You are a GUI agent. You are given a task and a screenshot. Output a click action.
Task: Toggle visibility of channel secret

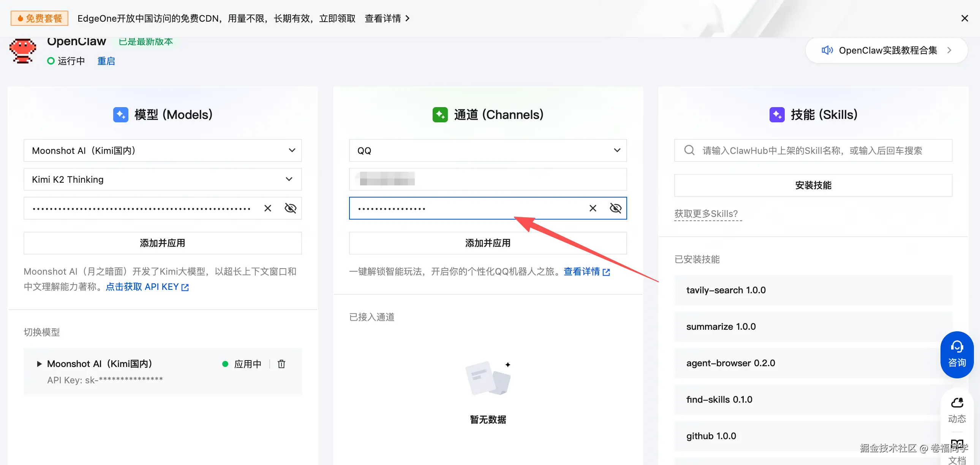tap(615, 208)
